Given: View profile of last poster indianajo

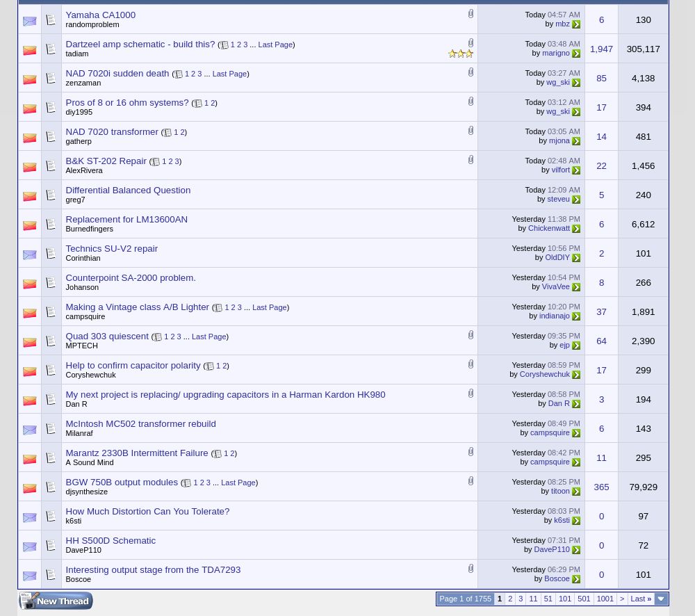Looking at the screenshot, I should (x=555, y=316).
